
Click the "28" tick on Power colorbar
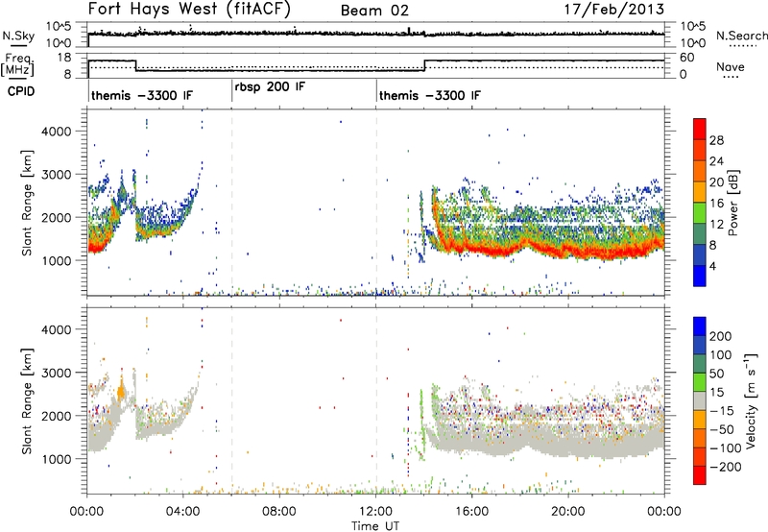coord(715,140)
